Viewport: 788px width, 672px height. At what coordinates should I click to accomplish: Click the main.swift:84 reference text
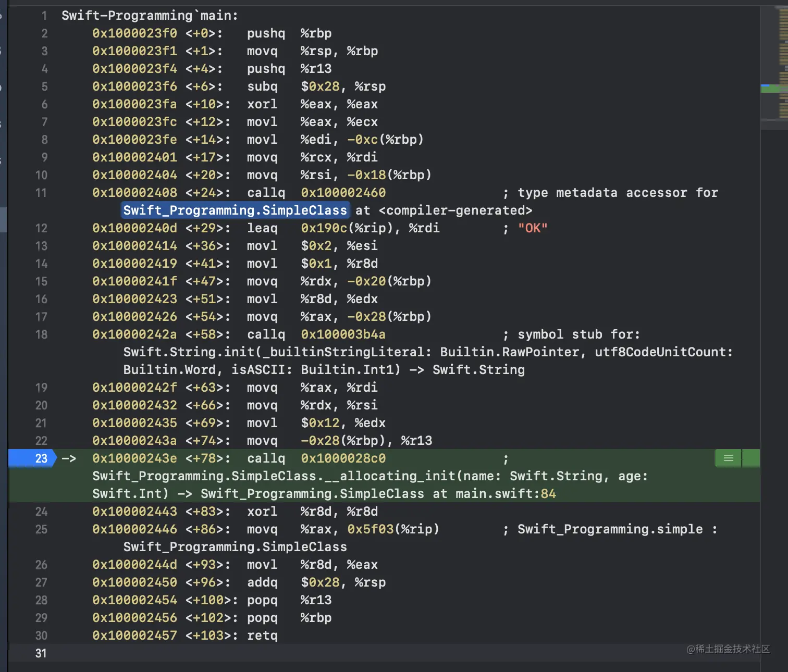click(x=506, y=494)
